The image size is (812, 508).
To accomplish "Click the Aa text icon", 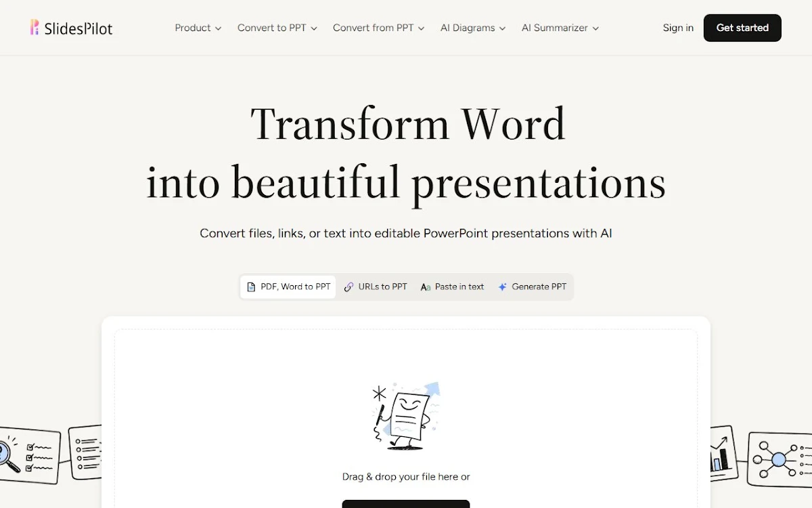I will coord(426,287).
